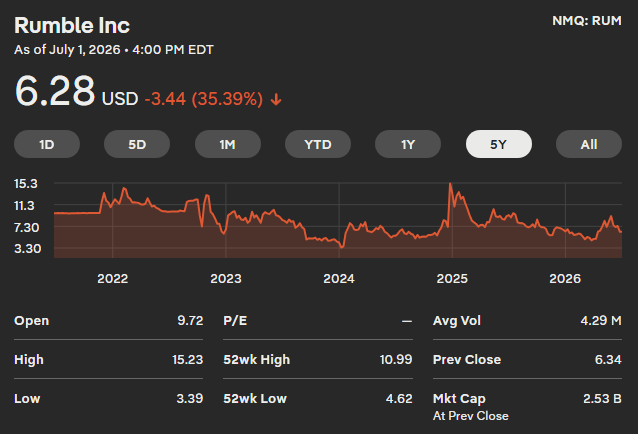The height and width of the screenshot is (434, 638).
Task: Click the 2026 axis label
Action: pos(565,279)
